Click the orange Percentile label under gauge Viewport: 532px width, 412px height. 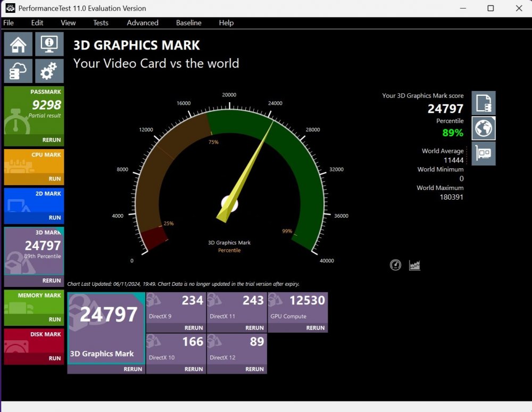pyautogui.click(x=229, y=251)
